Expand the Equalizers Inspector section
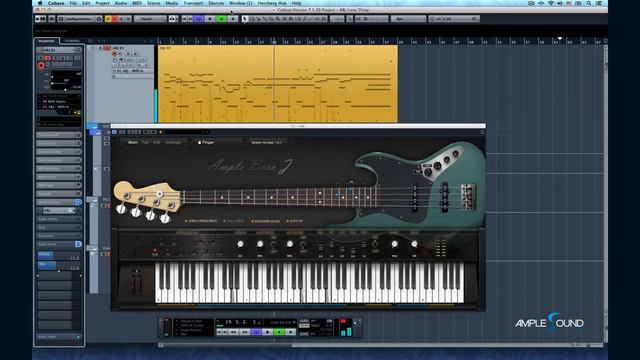Screen dimensions: 640x360 coord(59,236)
